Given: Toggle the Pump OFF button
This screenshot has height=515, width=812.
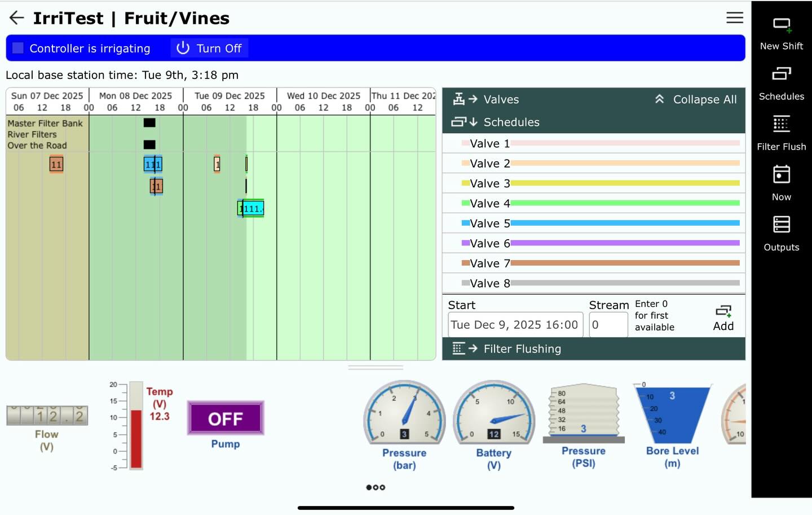Looking at the screenshot, I should pyautogui.click(x=226, y=419).
